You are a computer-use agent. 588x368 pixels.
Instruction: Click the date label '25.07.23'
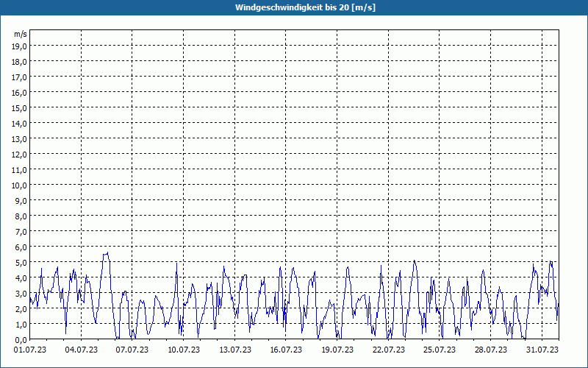pyautogui.click(x=440, y=350)
